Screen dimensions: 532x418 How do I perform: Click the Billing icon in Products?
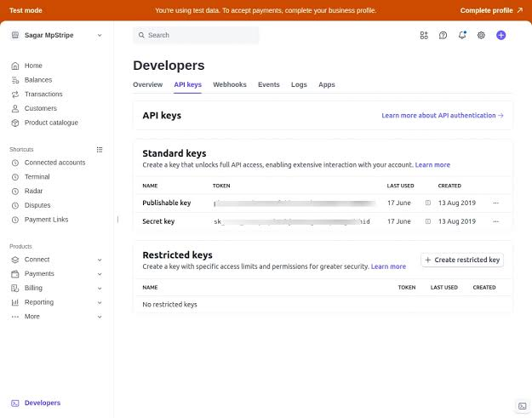pyautogui.click(x=15, y=289)
